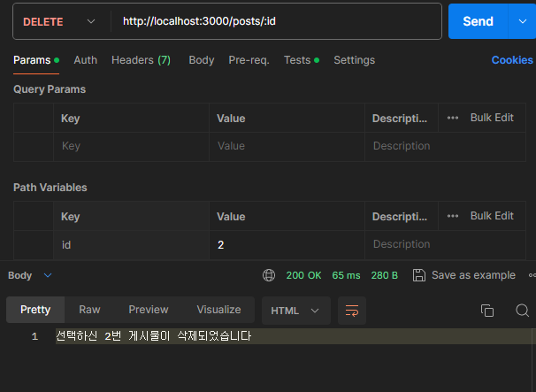Click Bulk Edit for Path Variables

(x=492, y=216)
